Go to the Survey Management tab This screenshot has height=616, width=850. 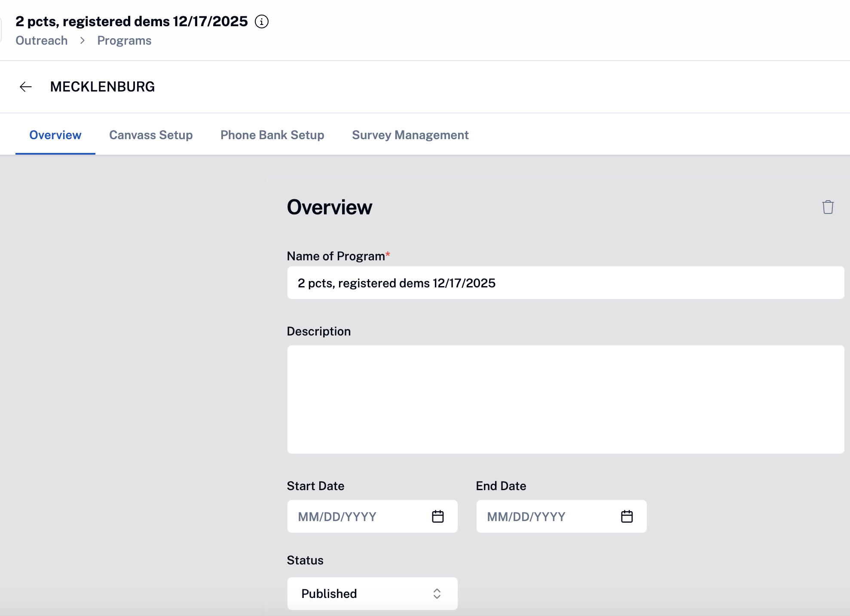410,135
